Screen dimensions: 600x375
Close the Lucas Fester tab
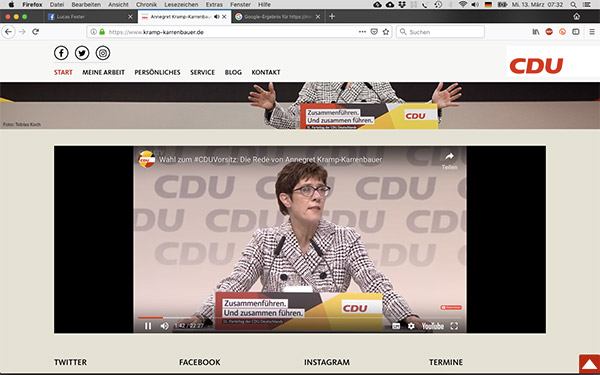coord(130,17)
